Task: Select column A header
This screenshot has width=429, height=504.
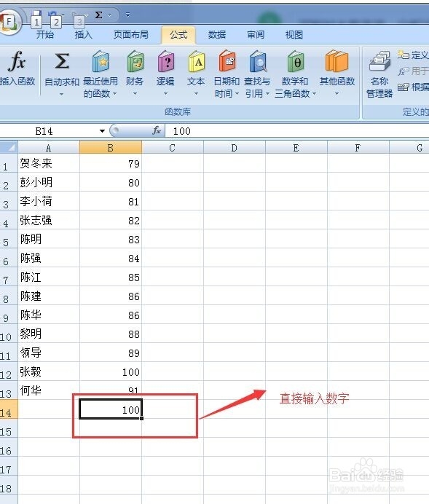Action: click(x=49, y=148)
